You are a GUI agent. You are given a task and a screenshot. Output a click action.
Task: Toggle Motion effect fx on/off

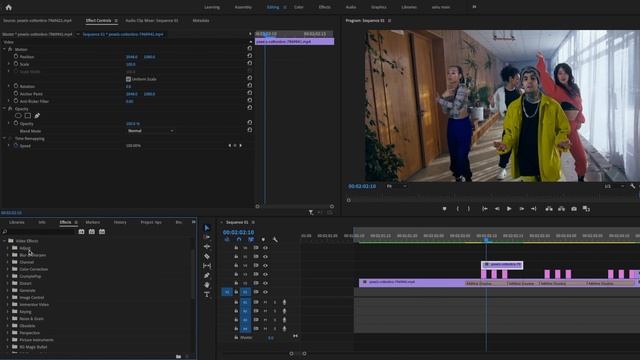tap(10, 49)
